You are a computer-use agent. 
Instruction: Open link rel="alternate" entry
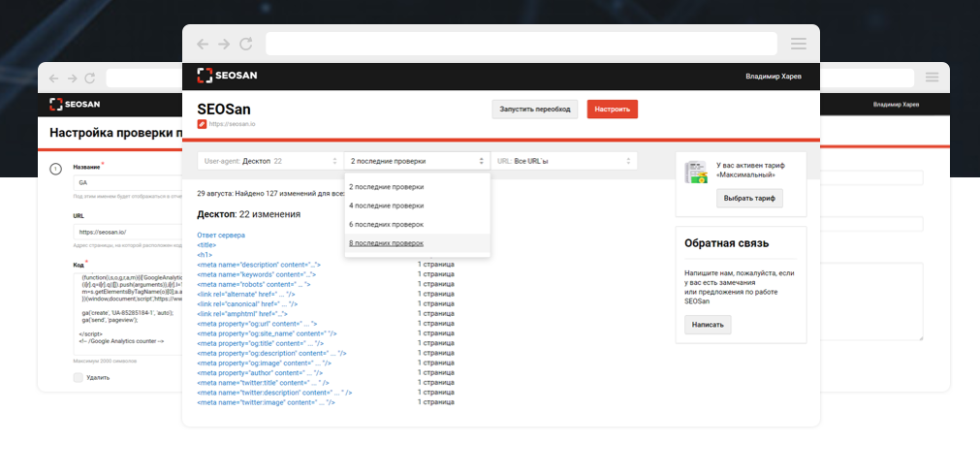click(x=245, y=294)
